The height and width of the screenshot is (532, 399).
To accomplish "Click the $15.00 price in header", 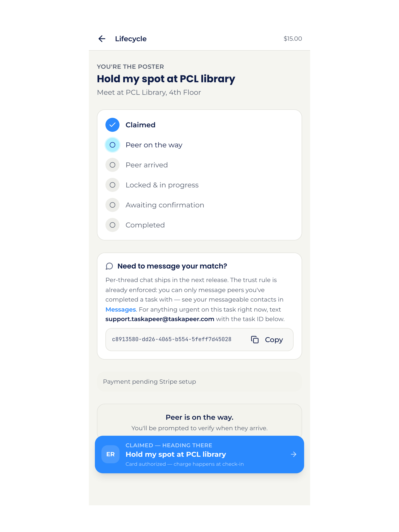I will tap(293, 39).
